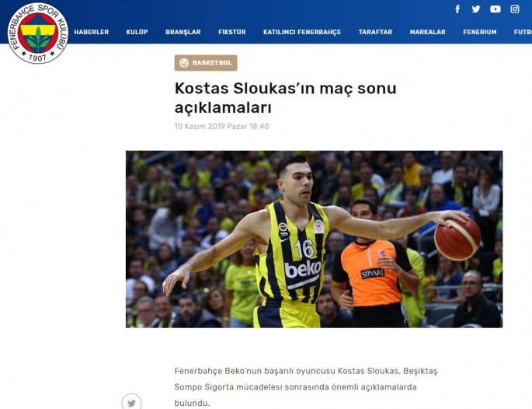Image resolution: width=532 pixels, height=409 pixels.
Task: Click the Kostas Sloukas article headline
Action: tap(285, 98)
